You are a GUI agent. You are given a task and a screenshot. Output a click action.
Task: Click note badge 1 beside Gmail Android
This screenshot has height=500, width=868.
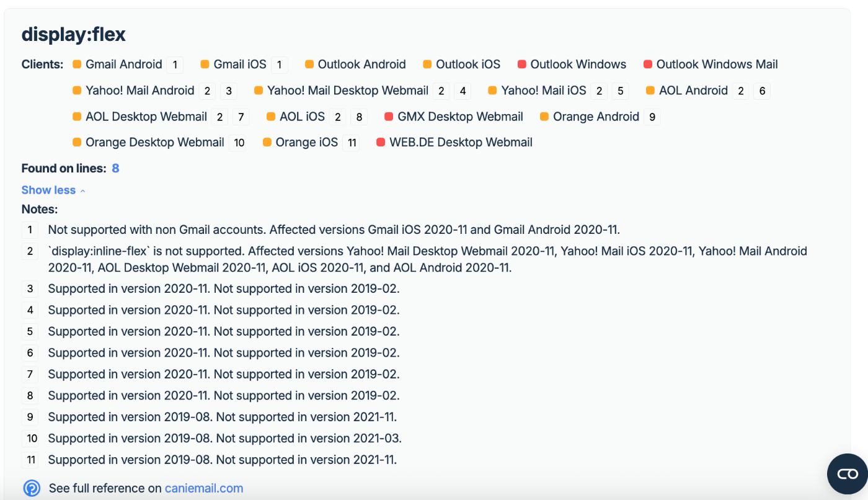pos(175,65)
